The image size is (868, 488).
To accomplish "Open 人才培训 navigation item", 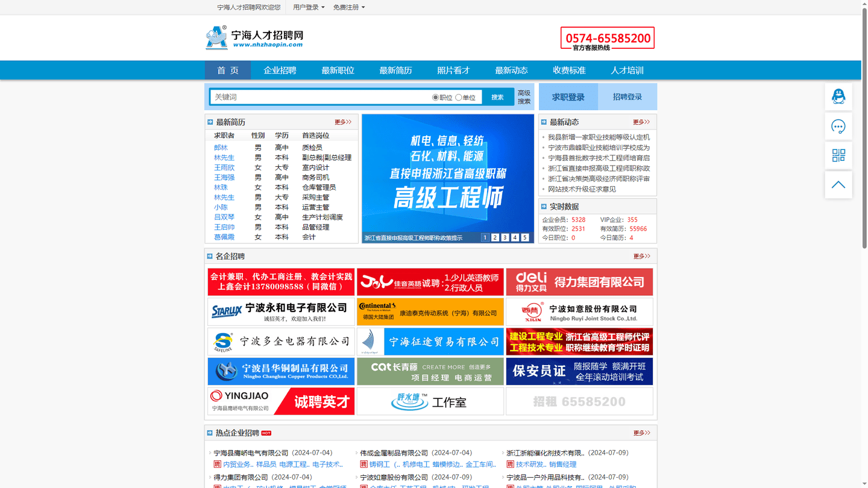I will pos(627,70).
